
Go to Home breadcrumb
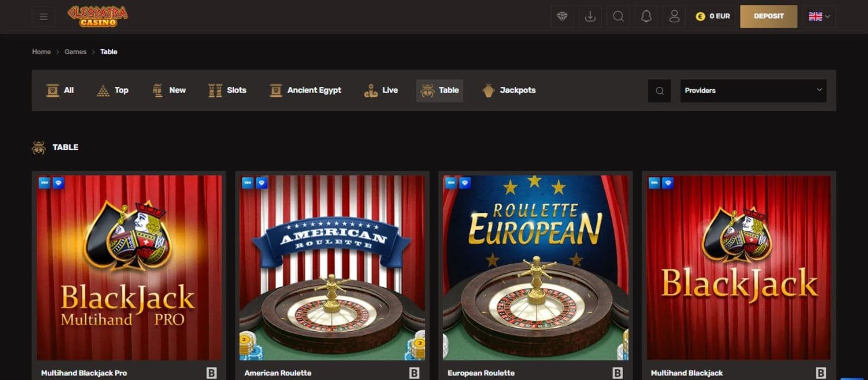pyautogui.click(x=41, y=52)
